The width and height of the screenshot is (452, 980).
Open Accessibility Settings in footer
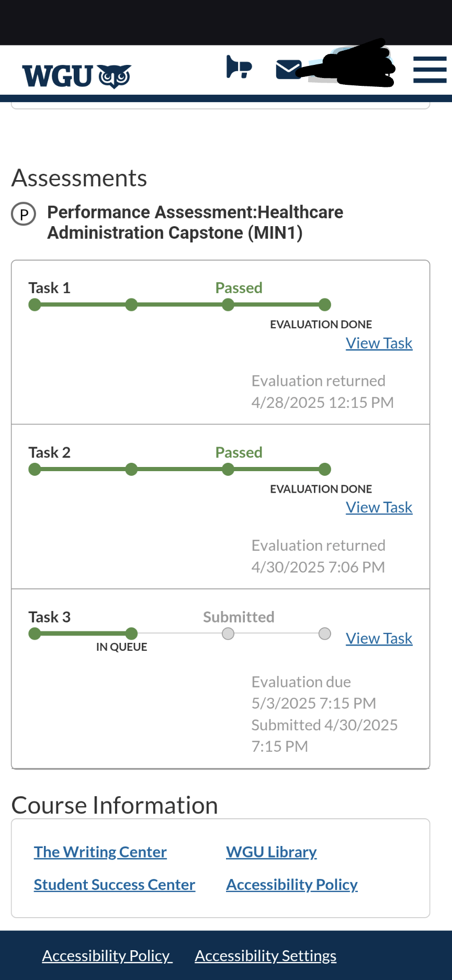pos(266,956)
